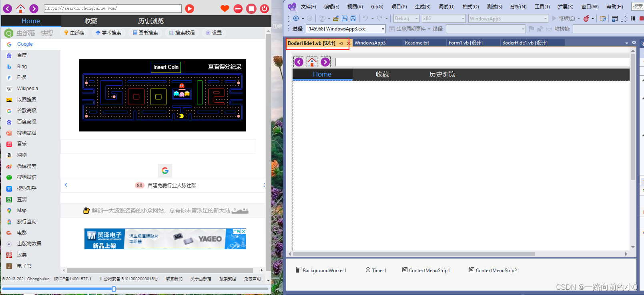Select the Timer1 component in the tray
The image size is (644, 295).
click(376, 270)
